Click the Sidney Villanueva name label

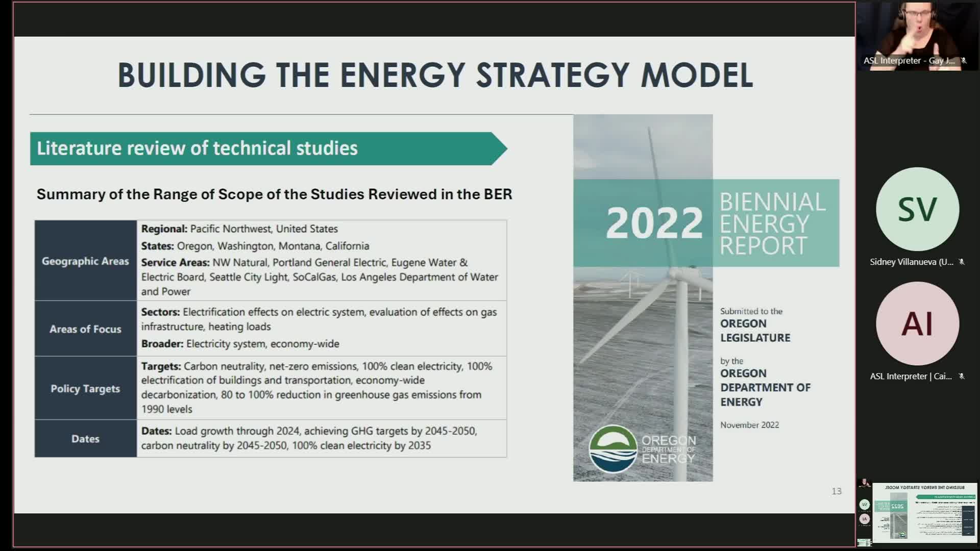point(911,262)
